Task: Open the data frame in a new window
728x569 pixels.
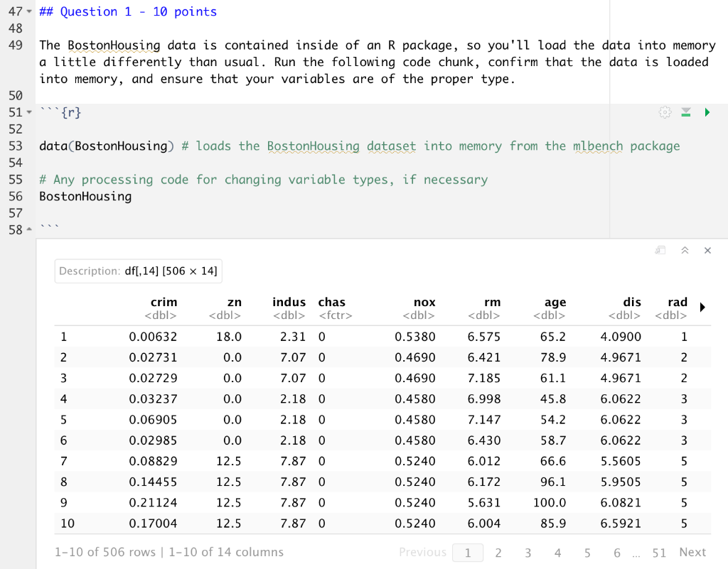Action: pos(660,250)
